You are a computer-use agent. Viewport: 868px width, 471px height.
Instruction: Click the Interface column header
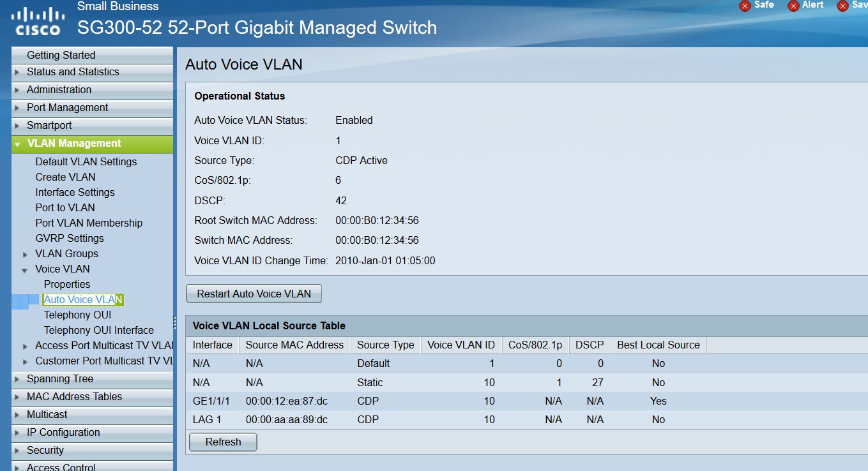point(213,345)
